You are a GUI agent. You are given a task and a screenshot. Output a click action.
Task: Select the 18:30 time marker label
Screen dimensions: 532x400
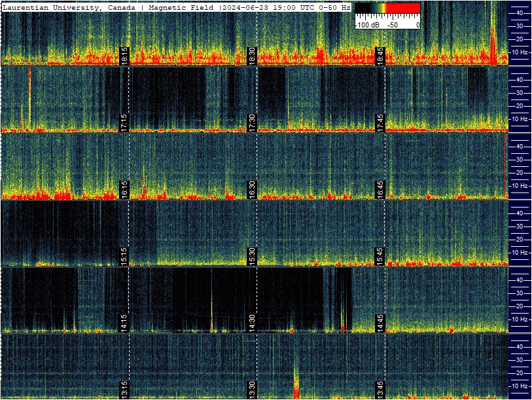[x=252, y=56]
